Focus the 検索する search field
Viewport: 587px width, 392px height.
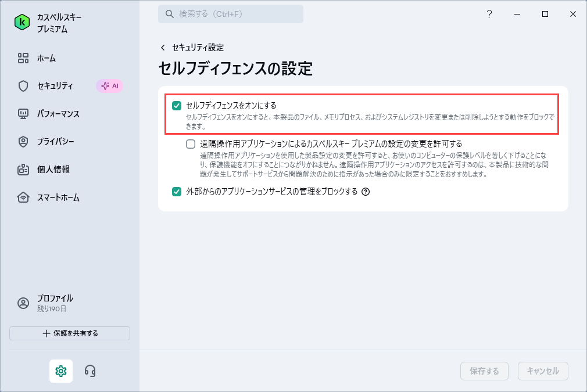coord(231,14)
